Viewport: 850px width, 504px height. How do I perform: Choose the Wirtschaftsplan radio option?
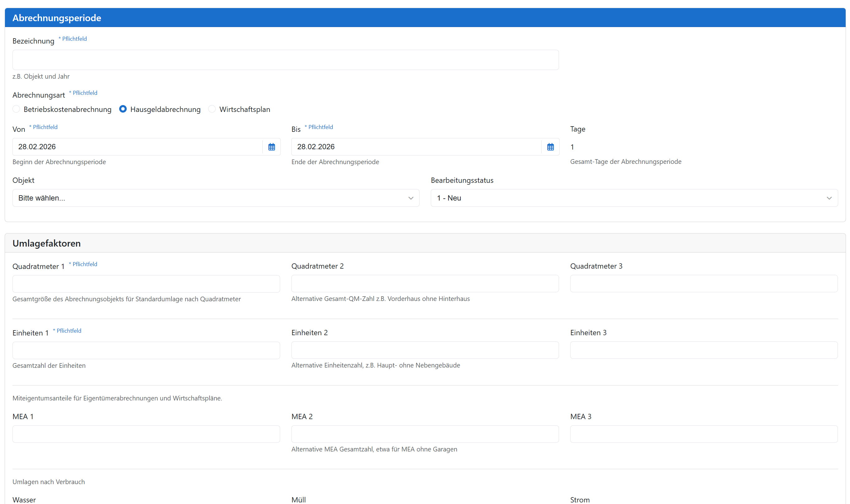pos(212,109)
